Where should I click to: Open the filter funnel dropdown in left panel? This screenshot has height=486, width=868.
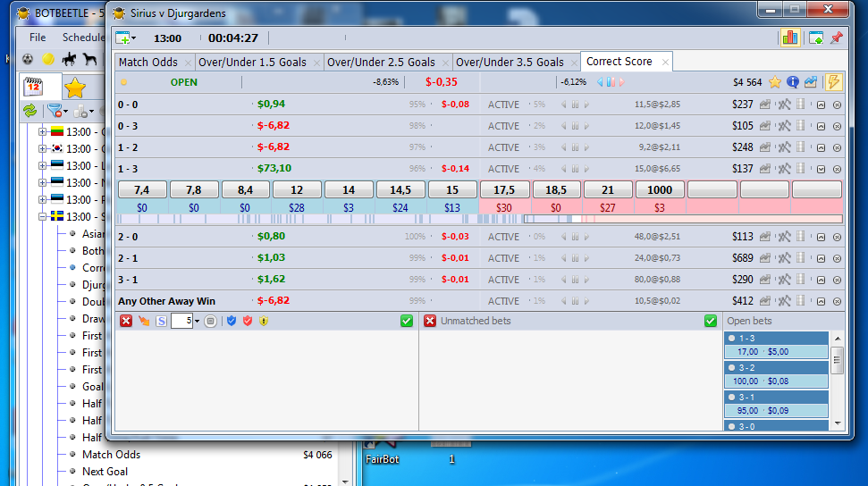pyautogui.click(x=57, y=111)
